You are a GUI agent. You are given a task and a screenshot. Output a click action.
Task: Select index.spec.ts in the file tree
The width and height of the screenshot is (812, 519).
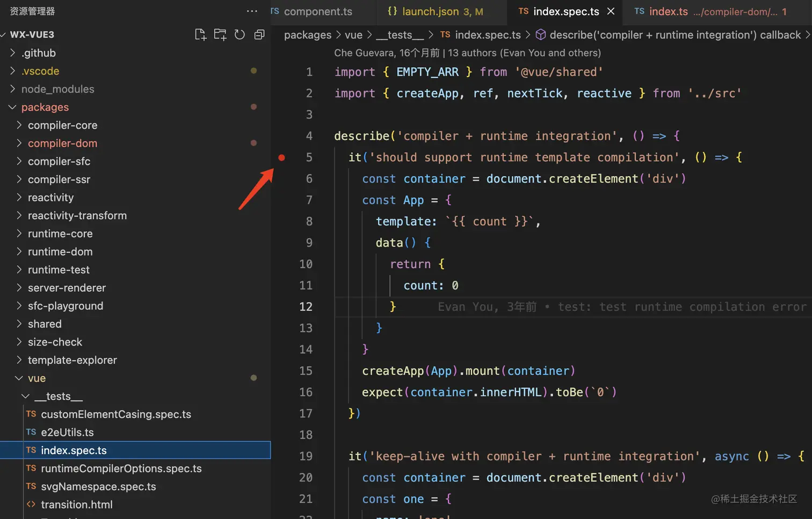tap(135, 450)
